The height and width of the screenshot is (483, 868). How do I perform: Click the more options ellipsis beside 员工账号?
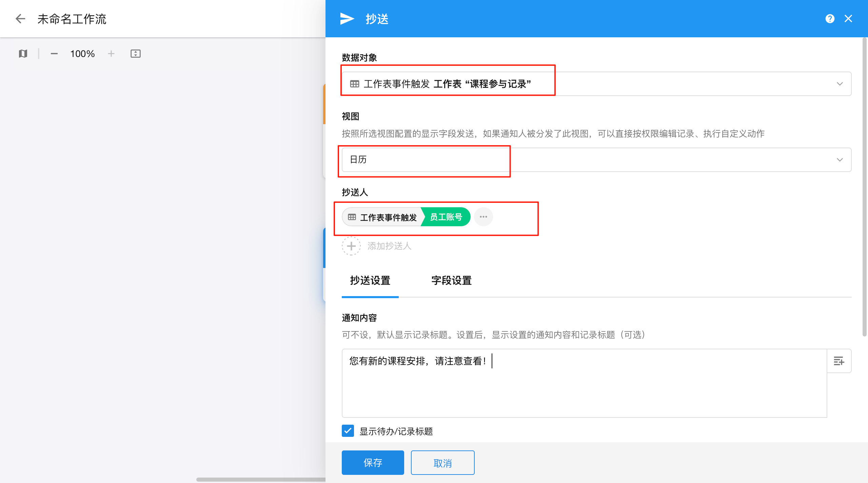pyautogui.click(x=483, y=217)
